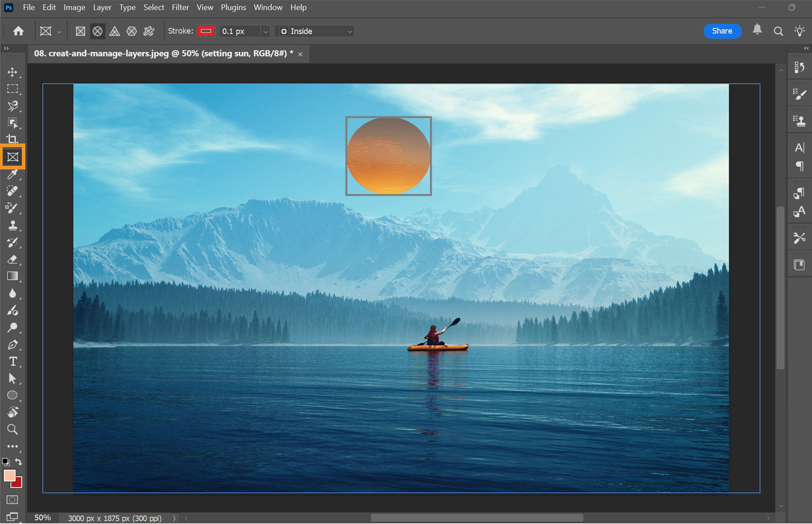The image size is (812, 524).
Task: Open the stroke width dropdown
Action: [x=266, y=31]
